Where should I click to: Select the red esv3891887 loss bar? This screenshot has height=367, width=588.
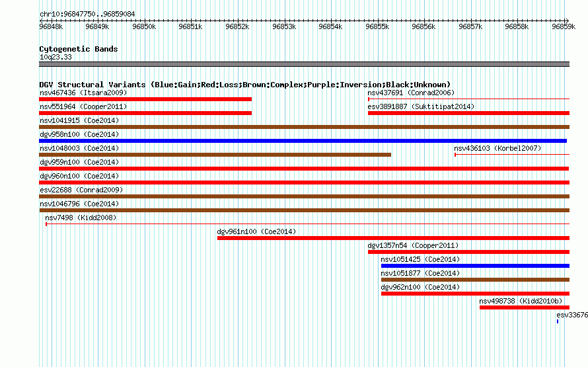469,113
